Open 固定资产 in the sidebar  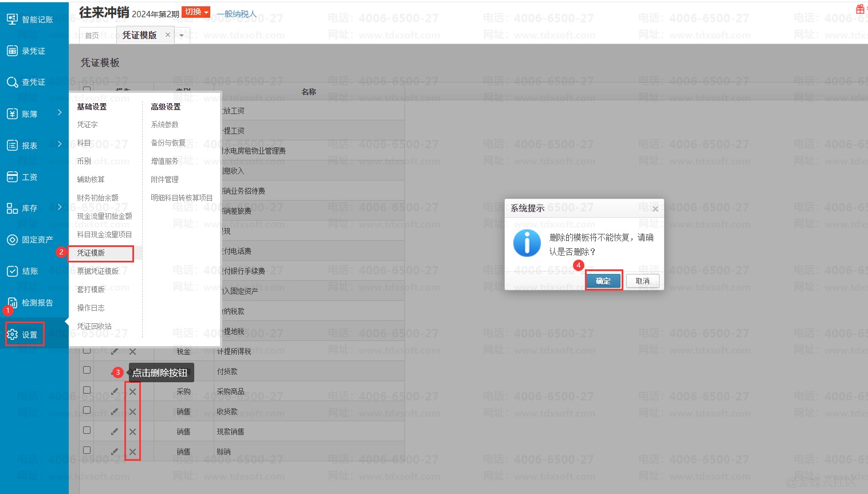tap(30, 240)
